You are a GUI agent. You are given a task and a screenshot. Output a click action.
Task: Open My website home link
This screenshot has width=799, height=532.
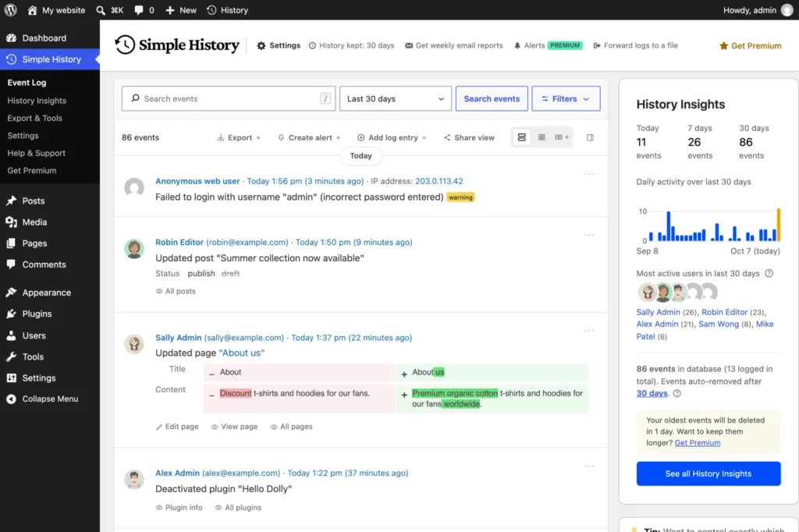pyautogui.click(x=56, y=10)
